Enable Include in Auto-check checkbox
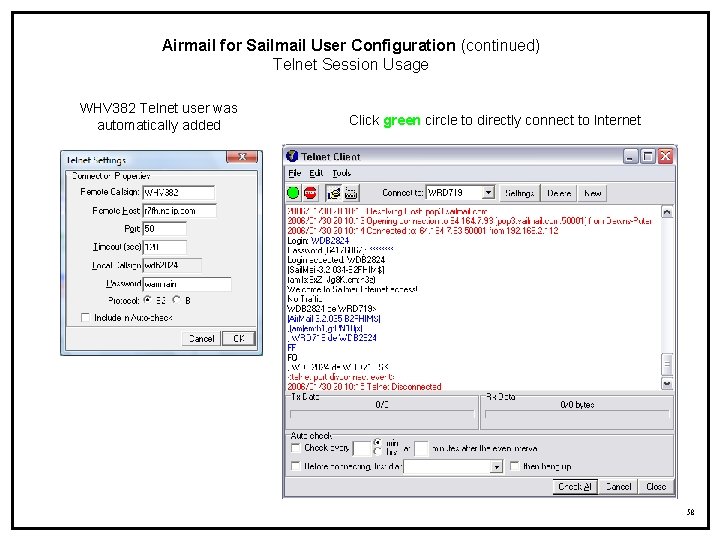This screenshot has width=720, height=540. coord(85,317)
